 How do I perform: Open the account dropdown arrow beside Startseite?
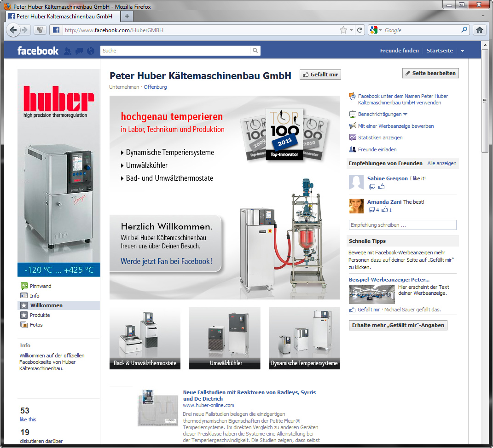(x=462, y=51)
